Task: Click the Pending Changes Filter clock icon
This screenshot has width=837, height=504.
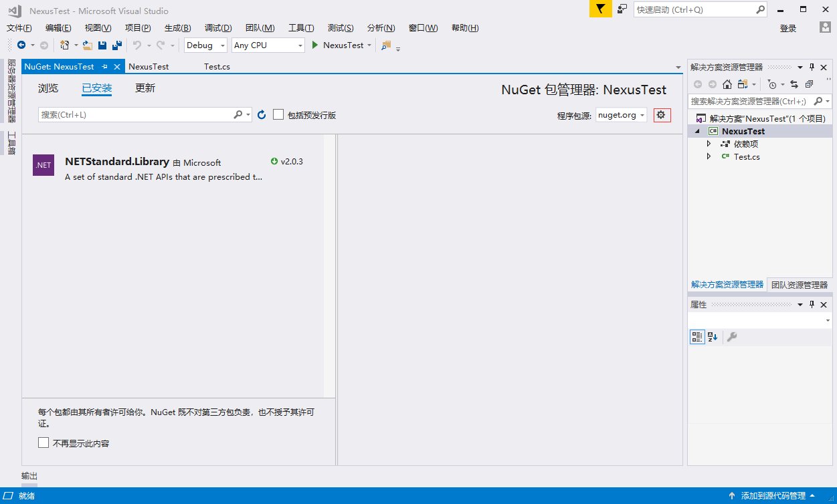Action: click(x=772, y=84)
